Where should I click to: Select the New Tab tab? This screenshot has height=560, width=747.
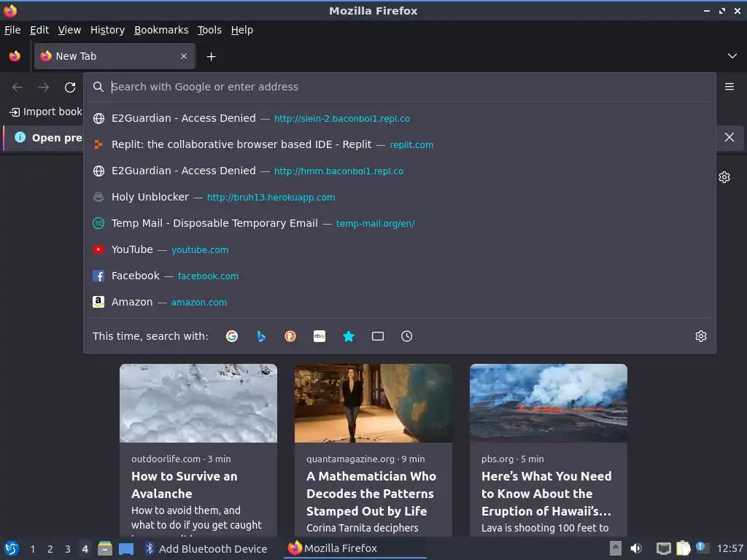pyautogui.click(x=115, y=56)
